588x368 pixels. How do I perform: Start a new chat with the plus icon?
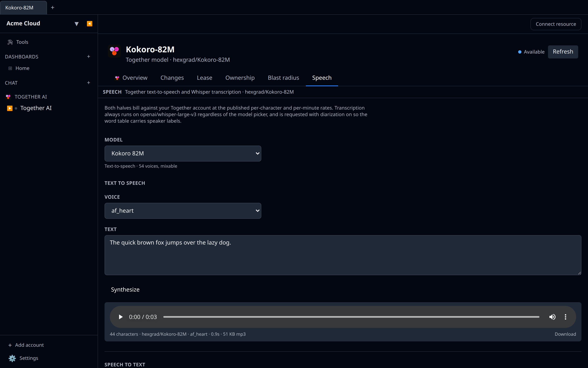coord(89,83)
